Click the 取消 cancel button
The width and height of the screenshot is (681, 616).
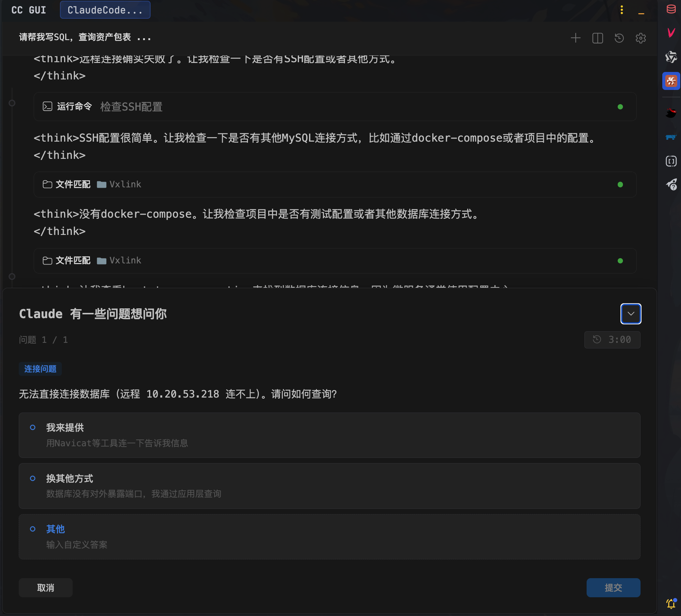[x=46, y=588]
